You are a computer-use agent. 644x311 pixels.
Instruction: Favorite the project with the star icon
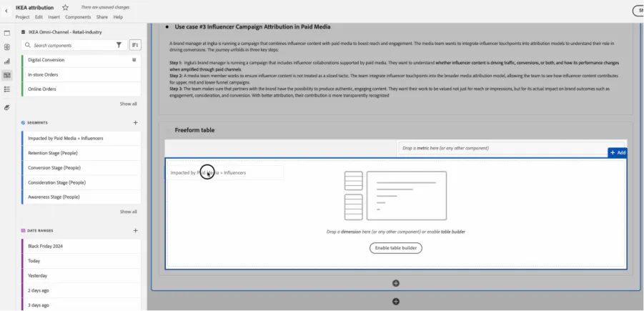click(65, 7)
